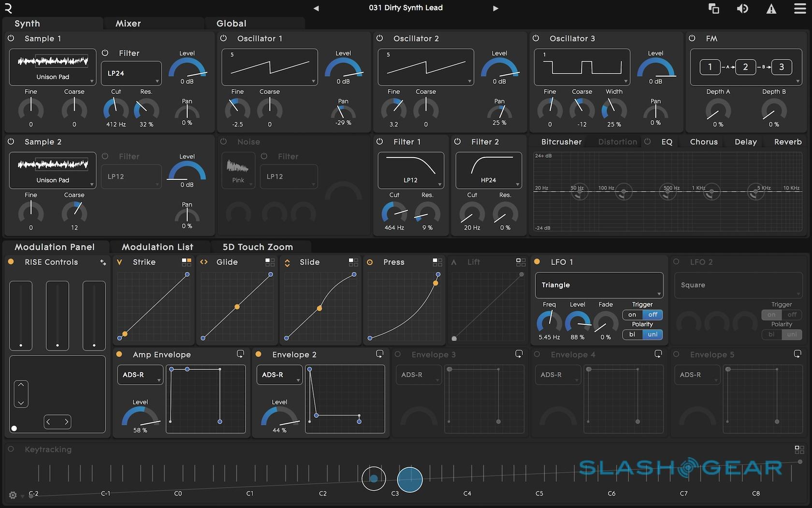Image resolution: width=812 pixels, height=508 pixels.
Task: Open LFO 1 Triangle waveform dropdown
Action: coord(599,285)
